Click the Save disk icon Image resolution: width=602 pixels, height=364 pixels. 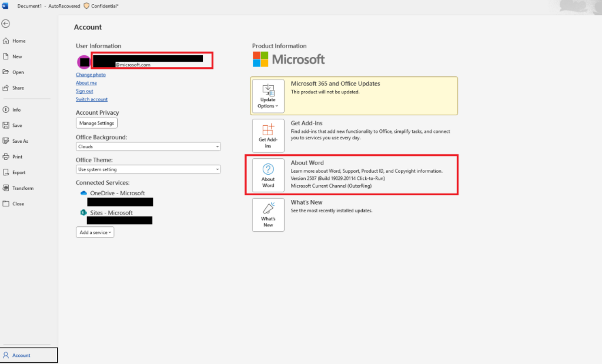pyautogui.click(x=6, y=125)
